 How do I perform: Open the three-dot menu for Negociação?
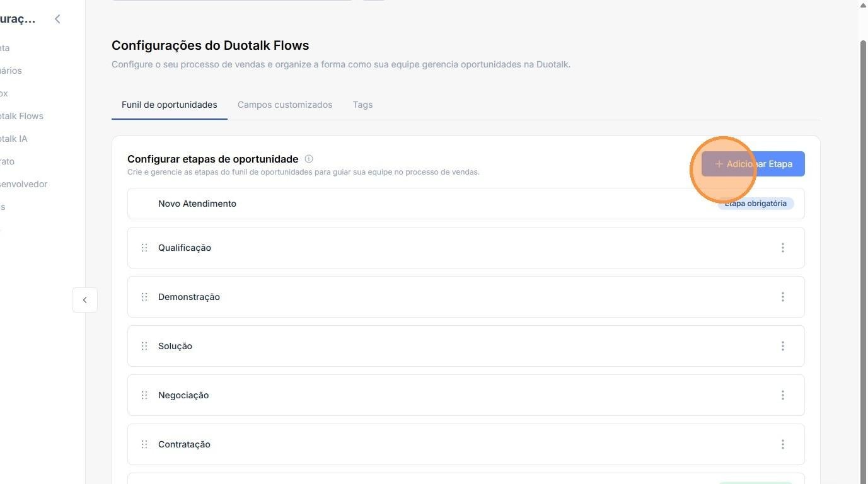783,395
